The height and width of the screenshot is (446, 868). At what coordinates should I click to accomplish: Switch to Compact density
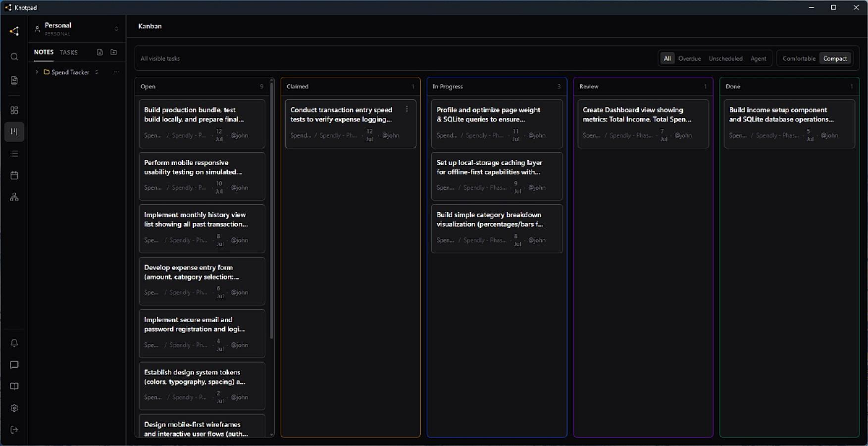tap(835, 58)
